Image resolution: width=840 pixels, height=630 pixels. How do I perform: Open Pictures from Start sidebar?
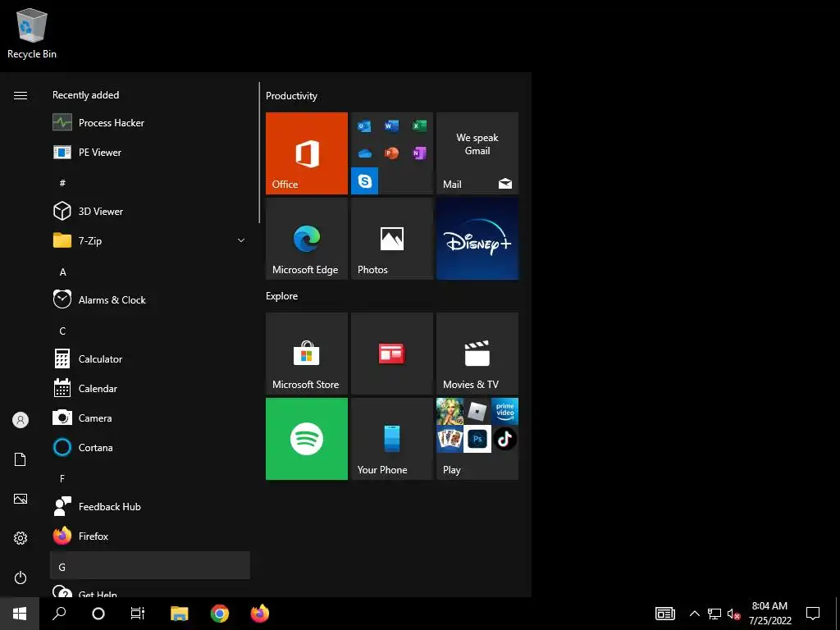(x=21, y=499)
